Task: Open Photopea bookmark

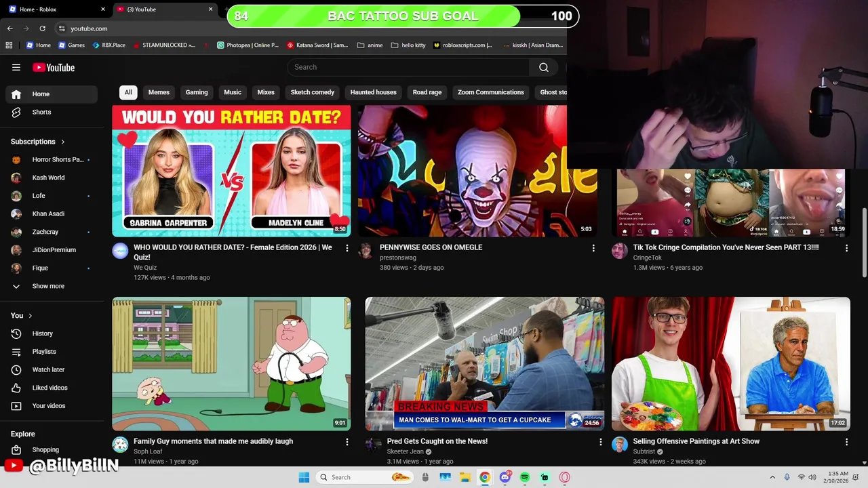Action: (x=248, y=45)
